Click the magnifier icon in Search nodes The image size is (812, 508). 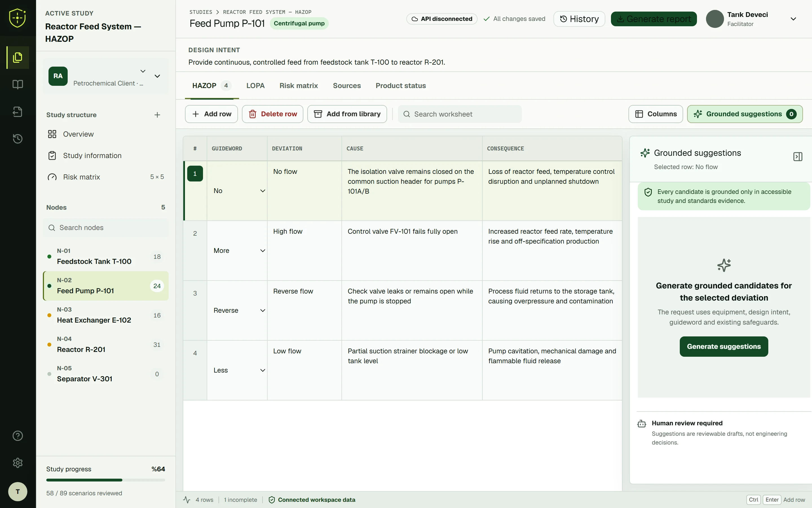tap(52, 228)
